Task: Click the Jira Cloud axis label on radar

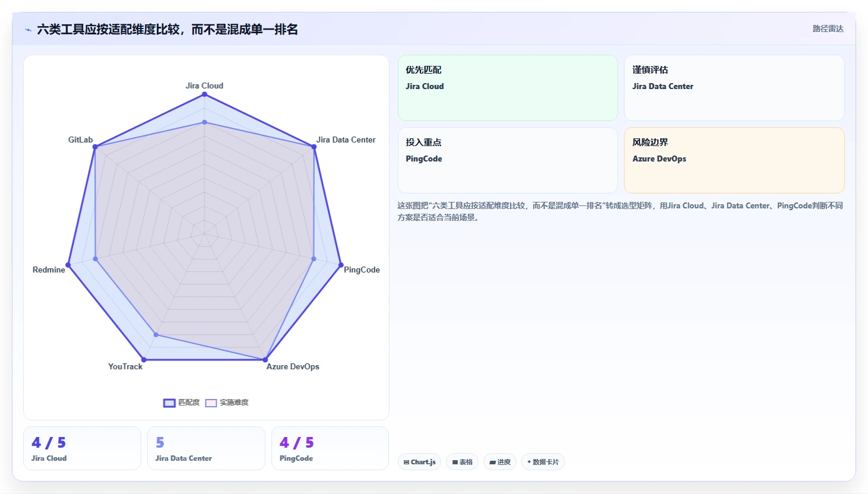Action: click(x=204, y=85)
